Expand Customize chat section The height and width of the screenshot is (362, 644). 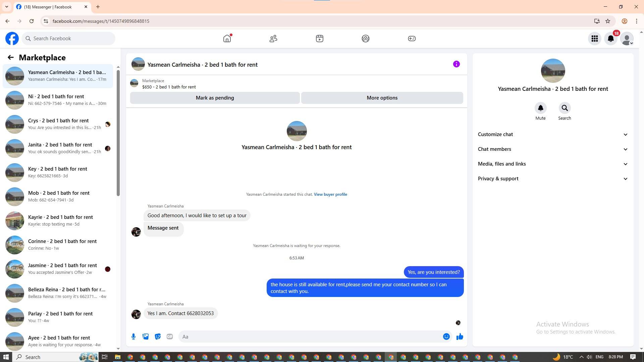pos(553,134)
